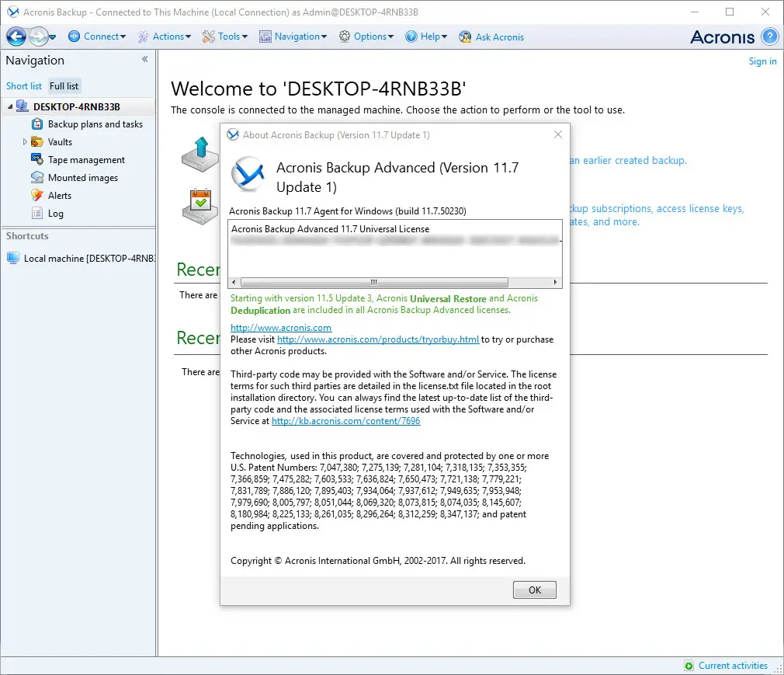Open the http://www.acronis.com link
Screen dimensions: 784x675
tap(281, 328)
